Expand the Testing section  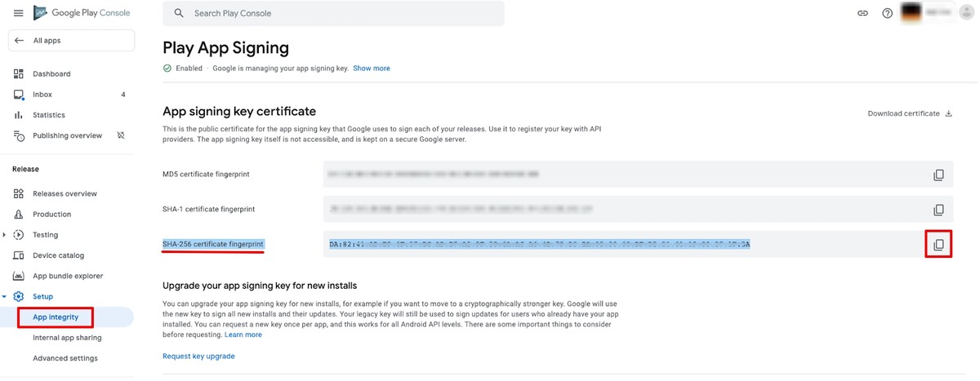[x=5, y=235]
